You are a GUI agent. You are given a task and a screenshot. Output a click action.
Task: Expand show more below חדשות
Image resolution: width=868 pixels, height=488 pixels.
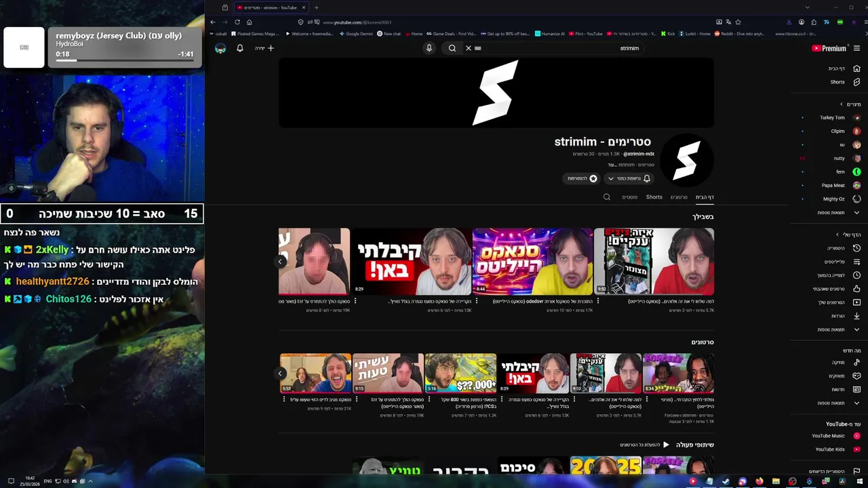point(840,403)
